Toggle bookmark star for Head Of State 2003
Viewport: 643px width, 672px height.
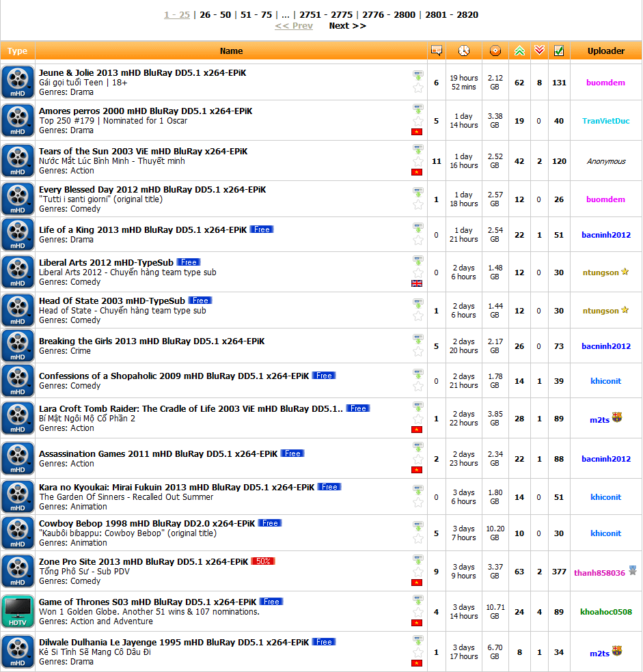pos(418,316)
